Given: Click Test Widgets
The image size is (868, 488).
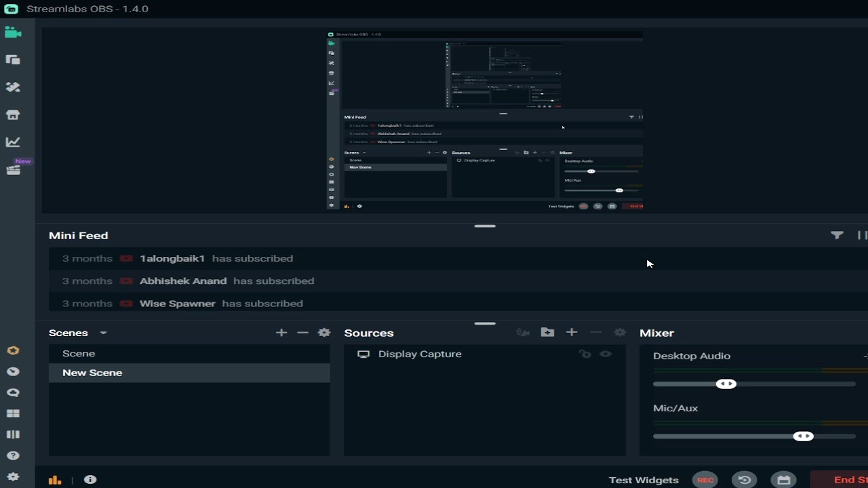Looking at the screenshot, I should (x=644, y=480).
